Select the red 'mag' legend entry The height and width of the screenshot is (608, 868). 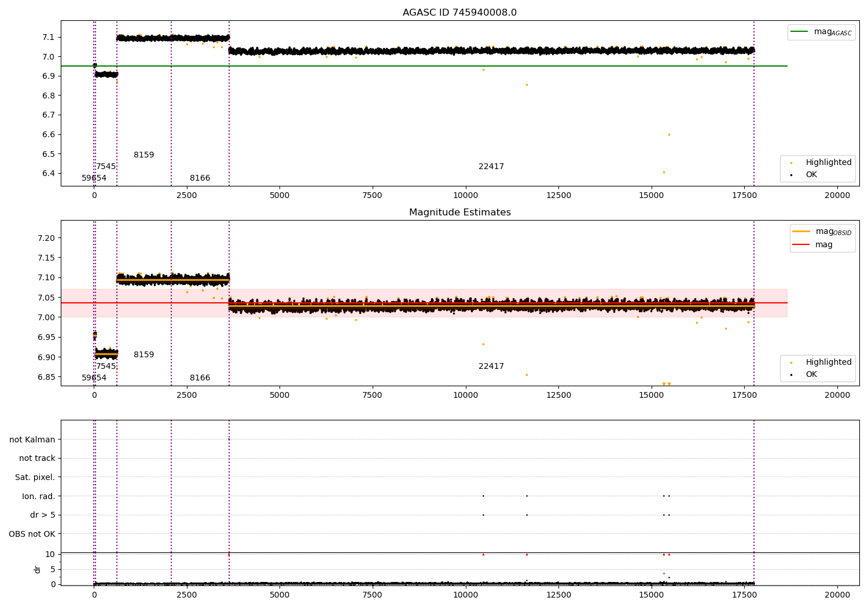coord(812,244)
